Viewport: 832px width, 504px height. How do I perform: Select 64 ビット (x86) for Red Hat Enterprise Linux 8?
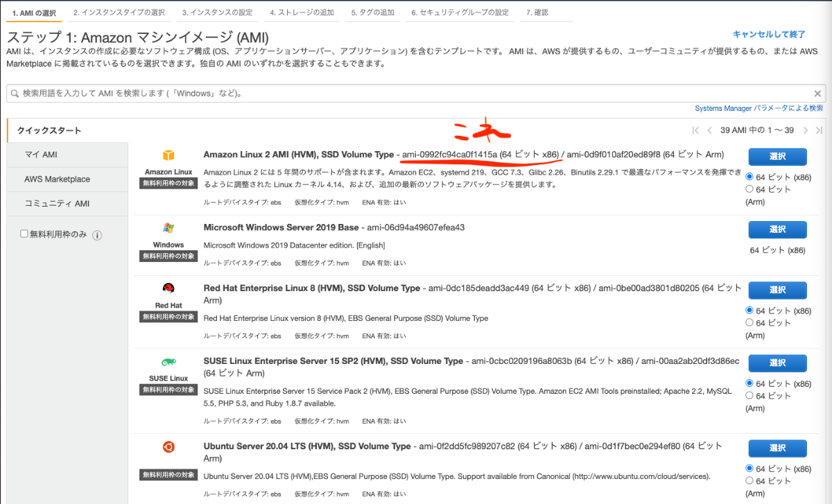point(749,311)
